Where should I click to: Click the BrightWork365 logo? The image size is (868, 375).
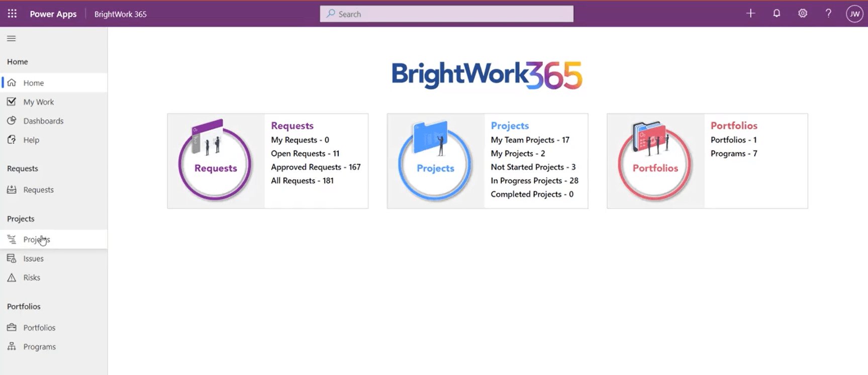click(x=487, y=75)
